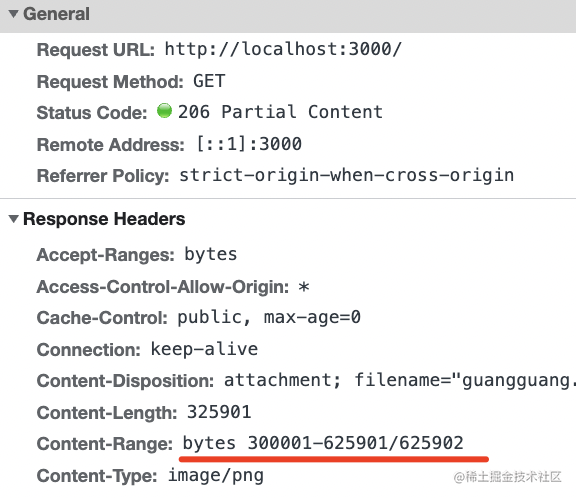Click the Request URL http://localhost:3000/ value
The height and width of the screenshot is (498, 576).
click(x=283, y=49)
